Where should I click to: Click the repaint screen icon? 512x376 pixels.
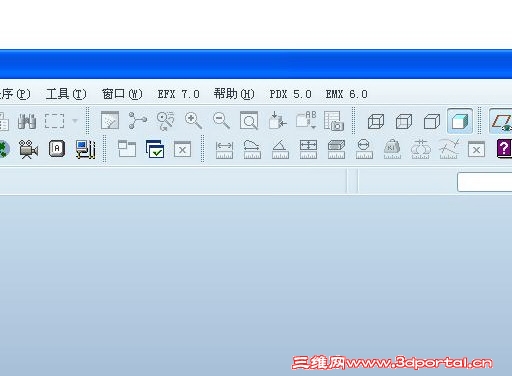[x=110, y=120]
